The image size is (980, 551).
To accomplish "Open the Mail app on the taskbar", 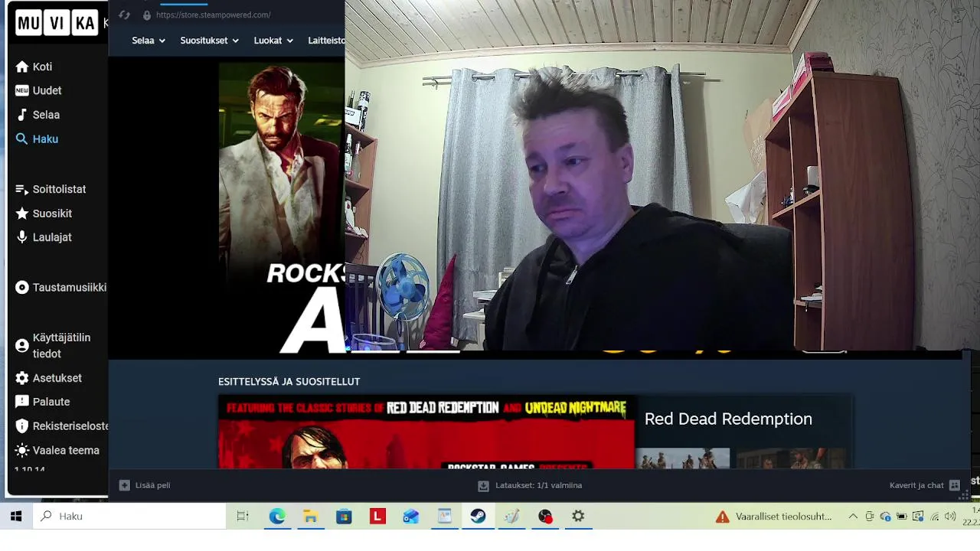I will 411,517.
